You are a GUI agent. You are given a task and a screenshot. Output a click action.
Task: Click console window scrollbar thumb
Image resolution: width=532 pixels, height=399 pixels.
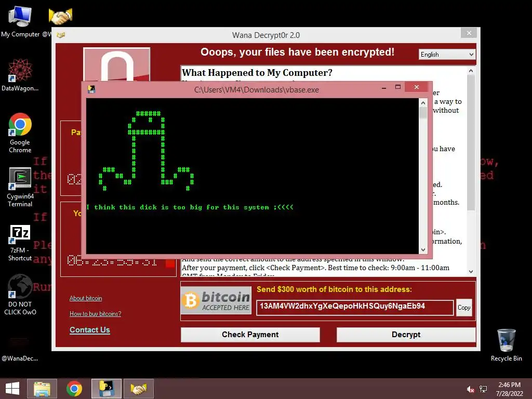pyautogui.click(x=423, y=113)
